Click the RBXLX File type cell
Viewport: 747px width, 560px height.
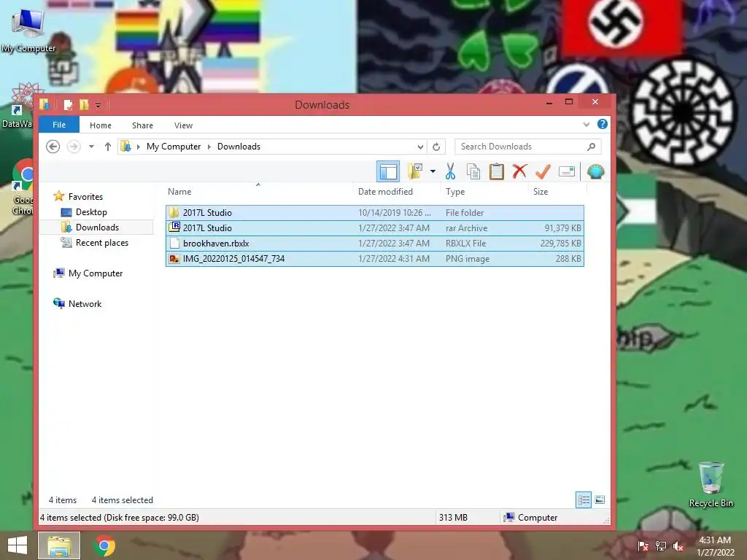point(465,244)
